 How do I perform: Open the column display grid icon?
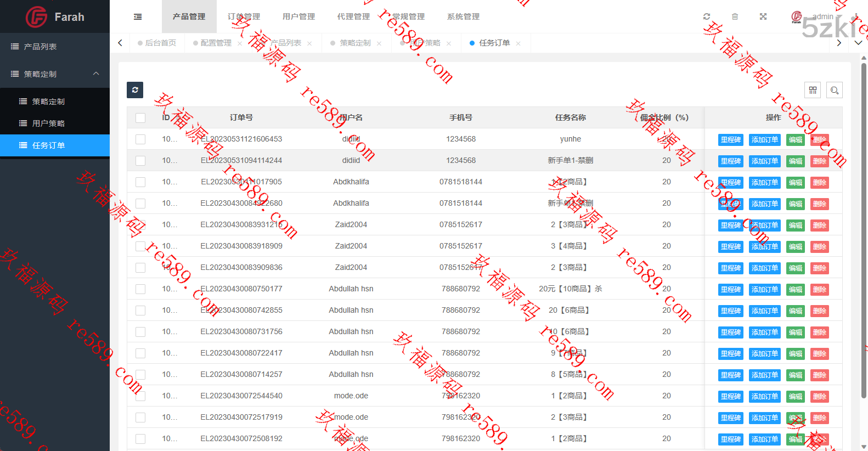(813, 90)
